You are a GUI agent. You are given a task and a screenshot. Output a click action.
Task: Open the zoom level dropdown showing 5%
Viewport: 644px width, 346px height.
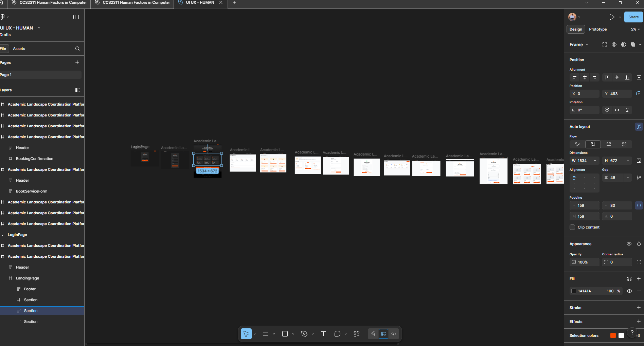pos(635,29)
